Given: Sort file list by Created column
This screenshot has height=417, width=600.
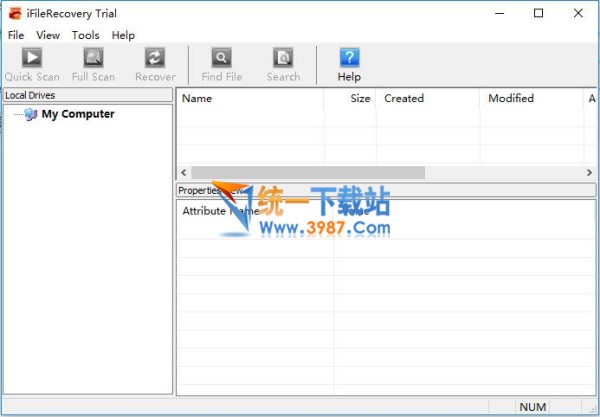Looking at the screenshot, I should (426, 98).
